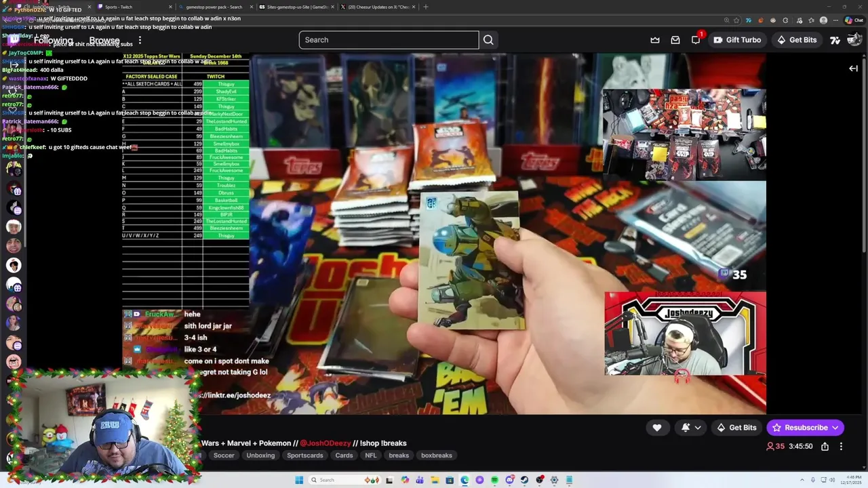Switch to Sites-gamestop-us-Site GameStop tab

(x=296, y=7)
